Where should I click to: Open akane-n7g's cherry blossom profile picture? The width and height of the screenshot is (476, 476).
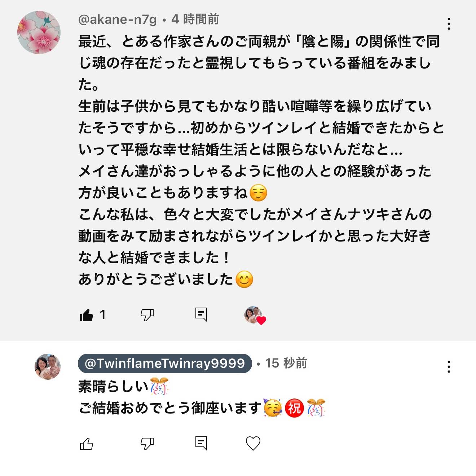(39, 32)
